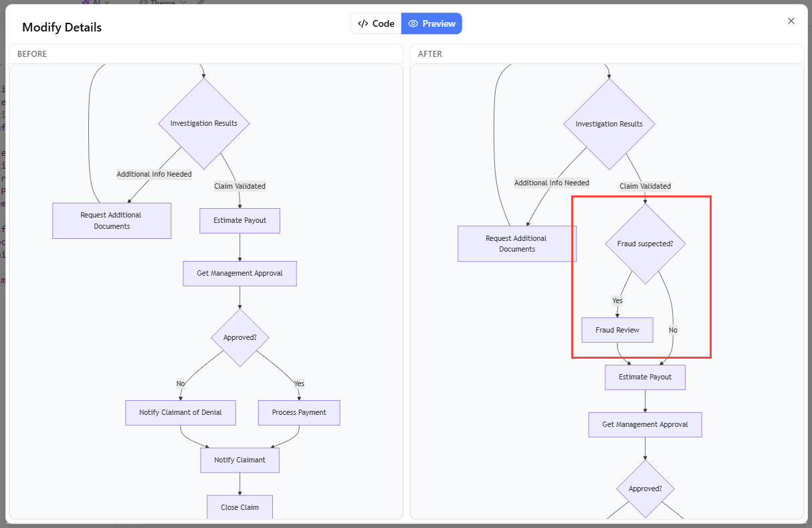The width and height of the screenshot is (812, 528).
Task: Switch to the Code view tab
Action: pos(376,23)
